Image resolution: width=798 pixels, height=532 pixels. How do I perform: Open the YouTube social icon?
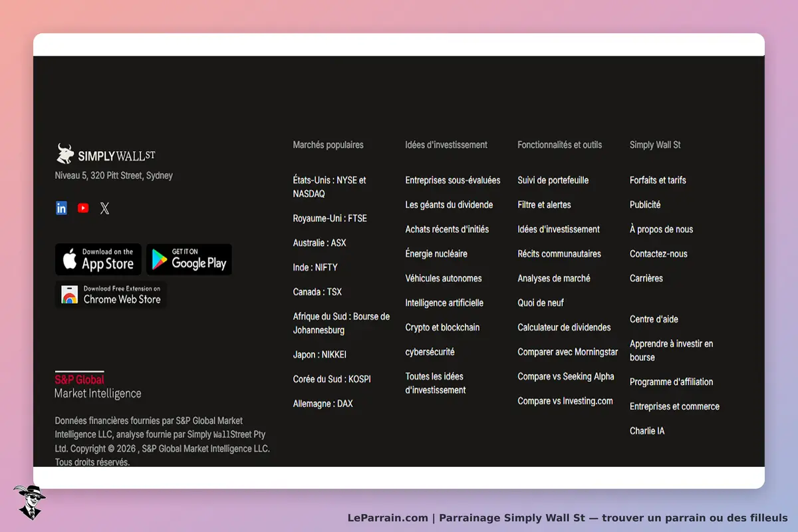pyautogui.click(x=83, y=208)
